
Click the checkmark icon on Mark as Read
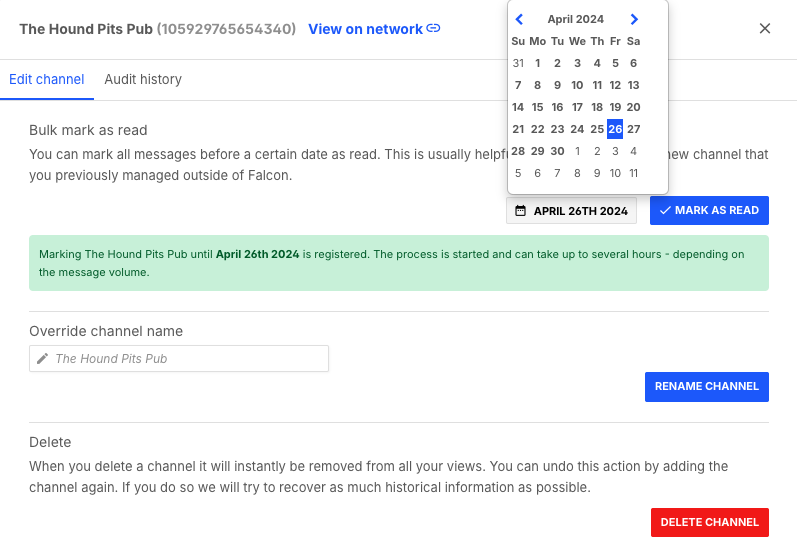(665, 210)
